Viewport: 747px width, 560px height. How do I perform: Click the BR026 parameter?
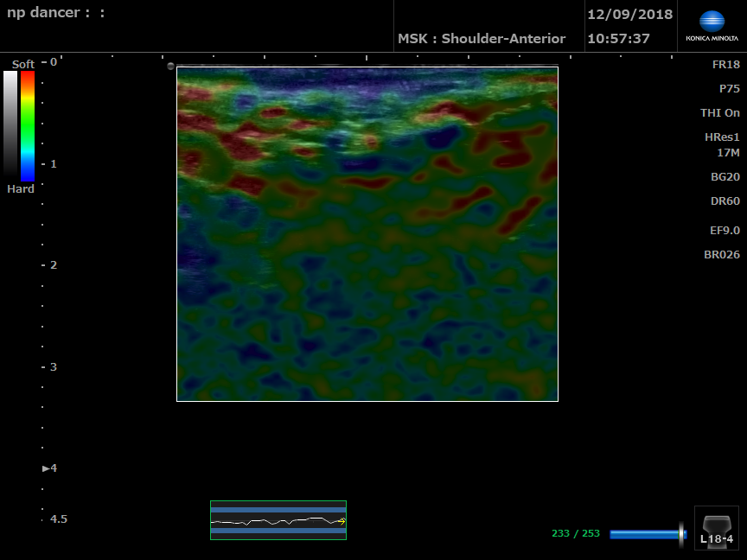click(x=722, y=255)
